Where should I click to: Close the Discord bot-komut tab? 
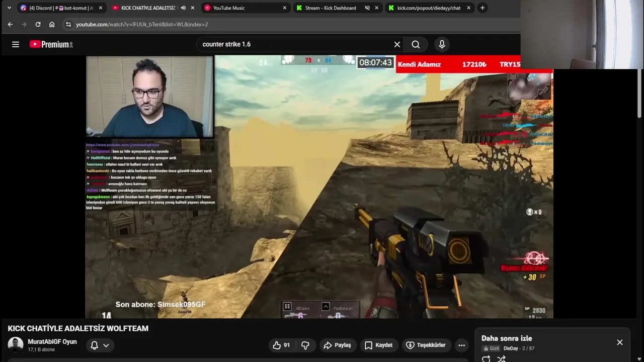point(100,8)
